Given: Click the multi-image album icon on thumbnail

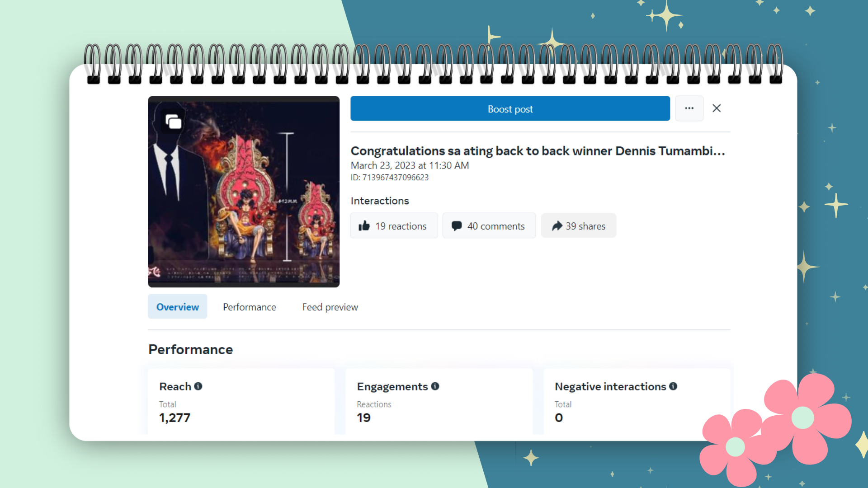Looking at the screenshot, I should (x=174, y=122).
